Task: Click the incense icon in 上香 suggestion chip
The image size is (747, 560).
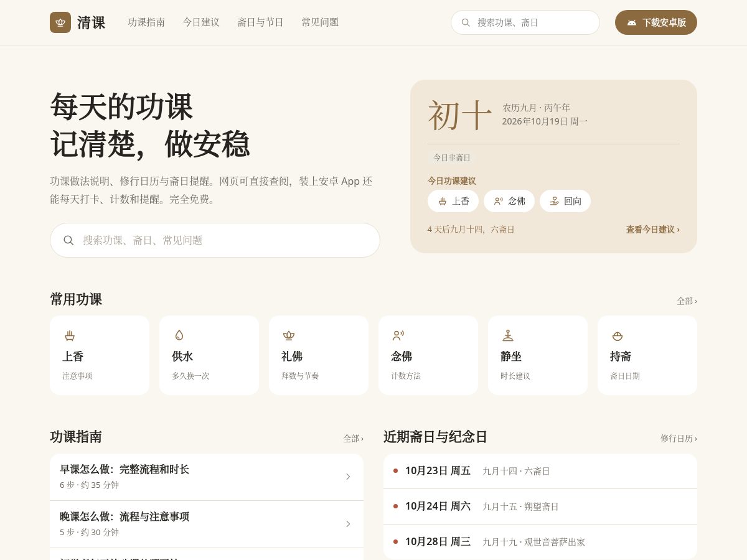Action: click(x=443, y=201)
